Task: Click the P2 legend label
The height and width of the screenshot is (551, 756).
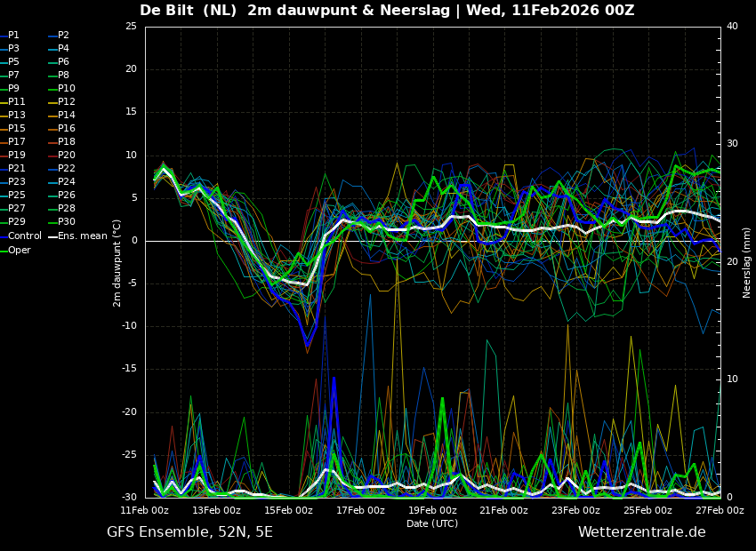Action: point(63,36)
